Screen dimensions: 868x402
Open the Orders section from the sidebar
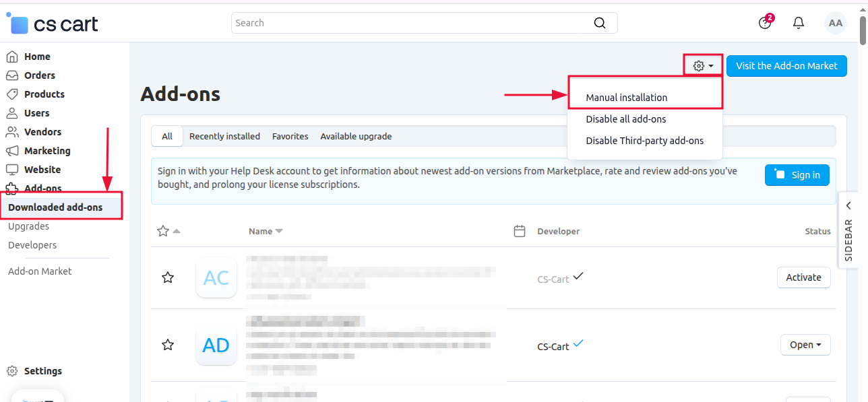pos(13,75)
